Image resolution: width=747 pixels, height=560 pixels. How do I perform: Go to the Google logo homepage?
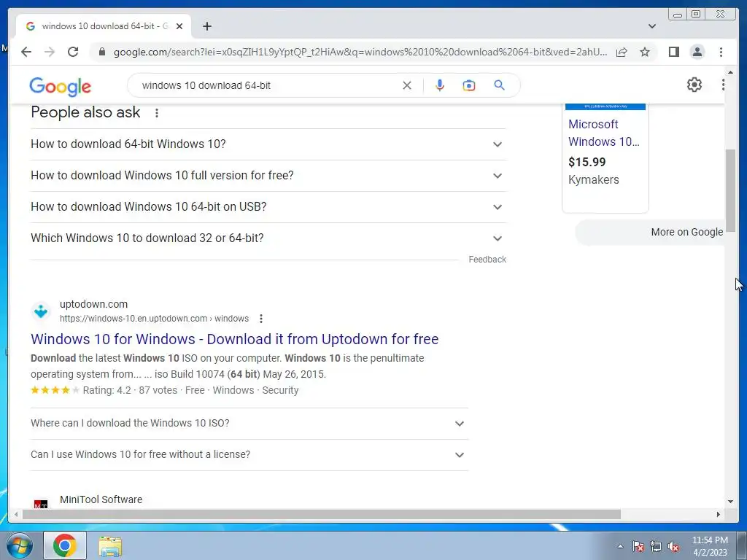(x=60, y=86)
